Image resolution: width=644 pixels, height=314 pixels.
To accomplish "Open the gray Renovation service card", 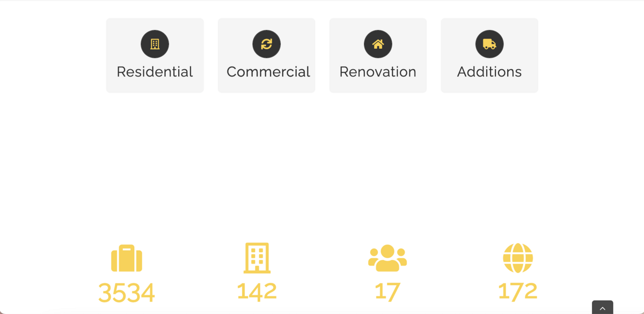I will (378, 55).
